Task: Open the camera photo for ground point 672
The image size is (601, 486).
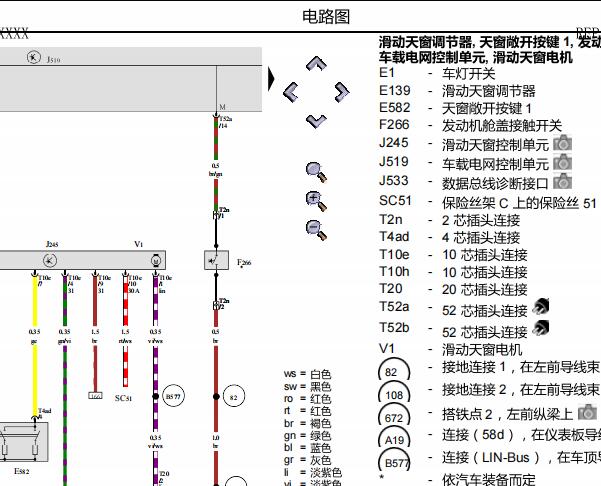Action: [x=588, y=412]
